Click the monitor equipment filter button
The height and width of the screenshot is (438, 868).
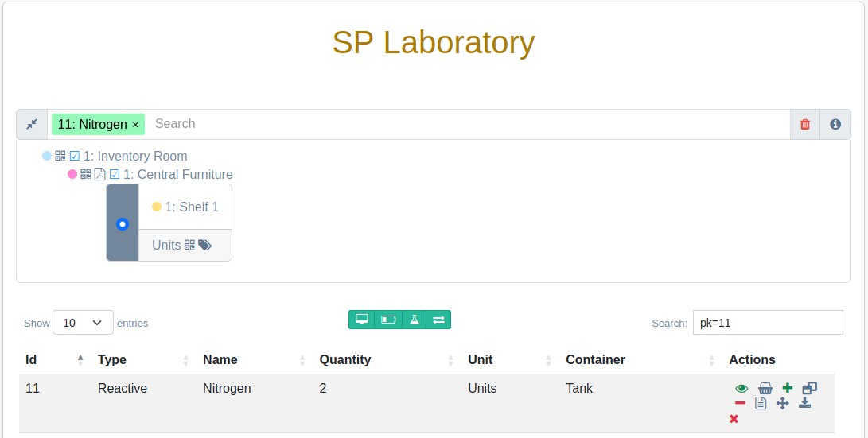click(x=361, y=320)
